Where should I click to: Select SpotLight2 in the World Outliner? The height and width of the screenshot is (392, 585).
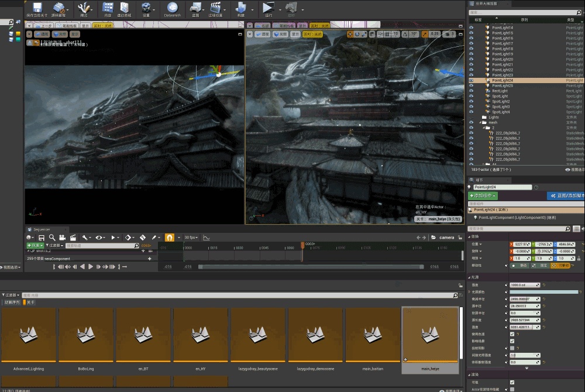click(501, 101)
